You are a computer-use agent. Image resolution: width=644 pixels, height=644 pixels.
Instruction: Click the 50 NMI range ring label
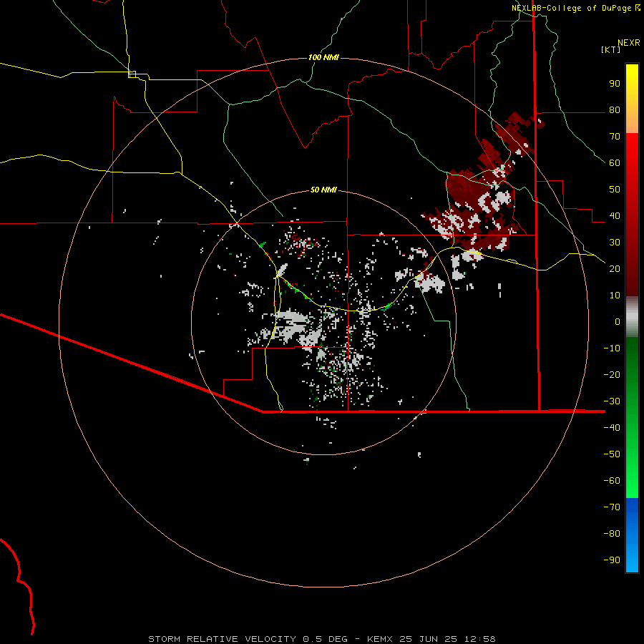click(x=323, y=190)
